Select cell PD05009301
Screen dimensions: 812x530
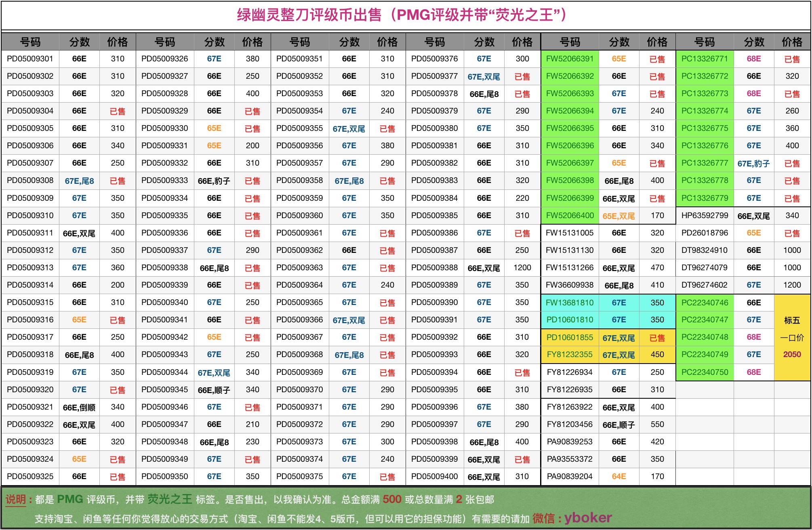30,59
